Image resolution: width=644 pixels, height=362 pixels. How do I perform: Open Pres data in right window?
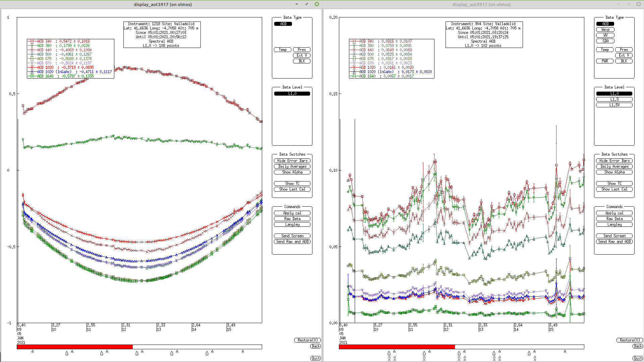pyautogui.click(x=624, y=50)
